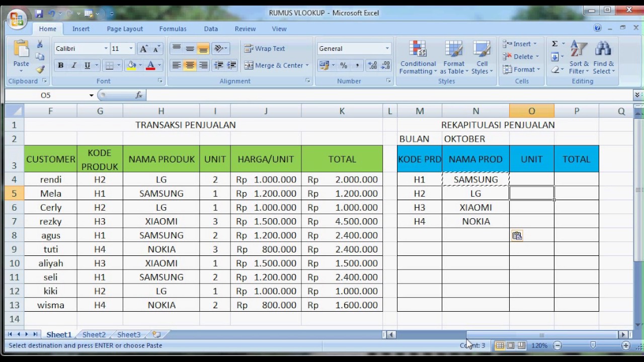Open Sheet3 worksheet tab
The height and width of the screenshot is (362, 644).
(x=129, y=334)
